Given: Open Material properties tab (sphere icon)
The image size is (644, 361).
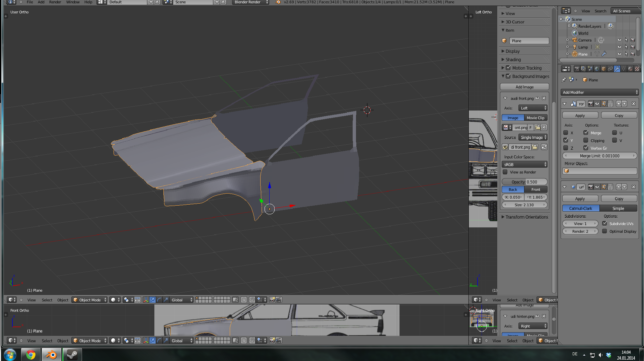Looking at the screenshot, I should point(630,69).
